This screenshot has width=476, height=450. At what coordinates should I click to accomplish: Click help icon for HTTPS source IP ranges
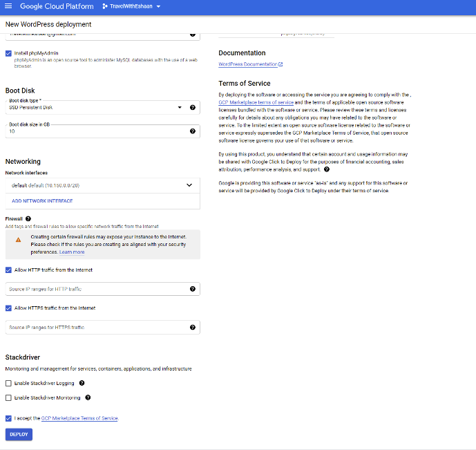click(x=193, y=327)
